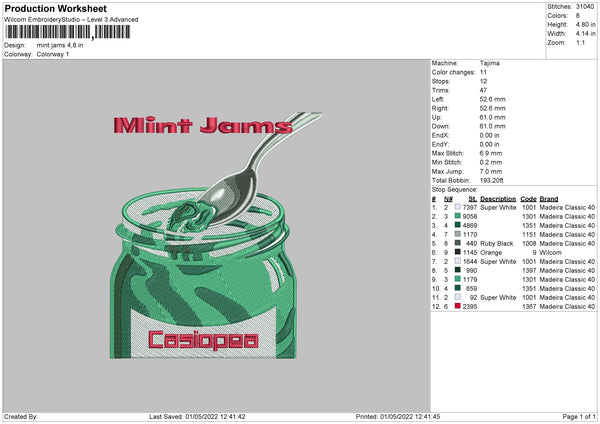Click the design name 'mint jams 4,8 in'
This screenshot has width=600, height=424.
pyautogui.click(x=60, y=45)
